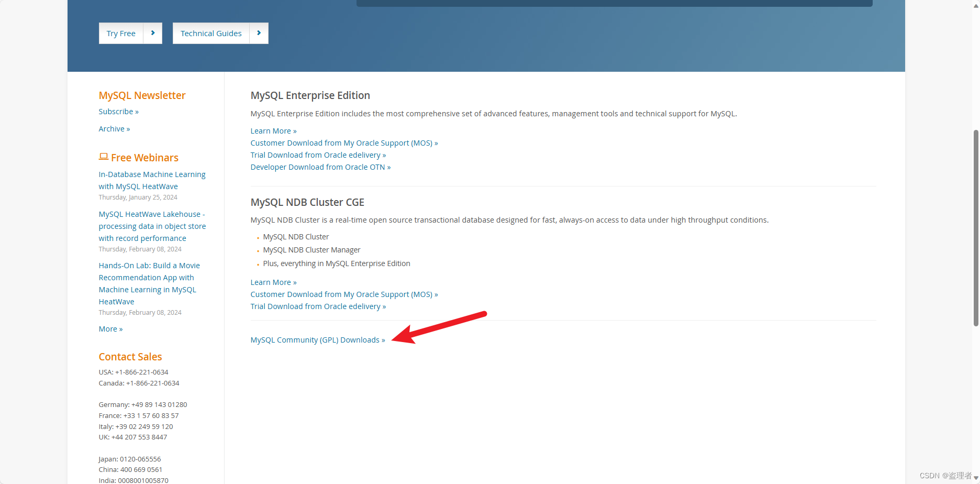980x484 pixels.
Task: Open Developer Download from Oracle OTN
Action: (x=320, y=167)
